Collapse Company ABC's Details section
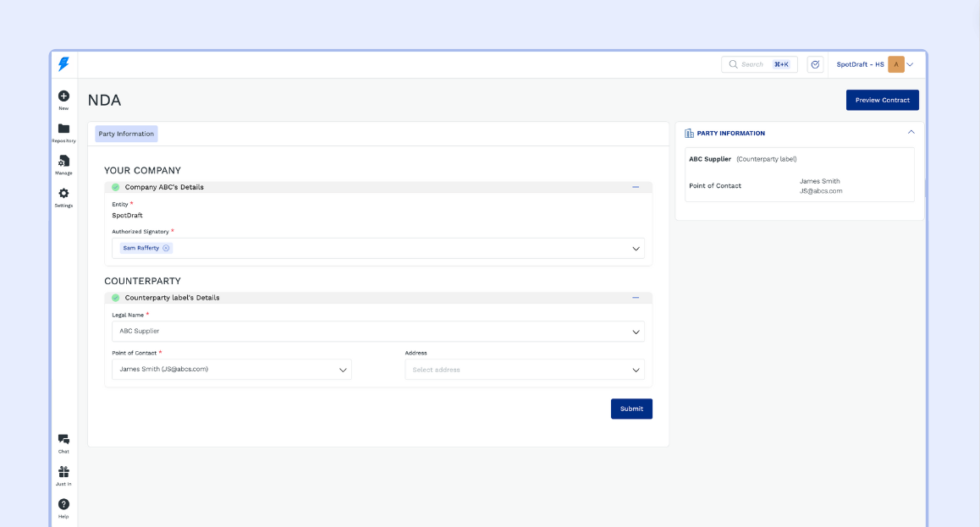The image size is (980, 527). (x=636, y=187)
